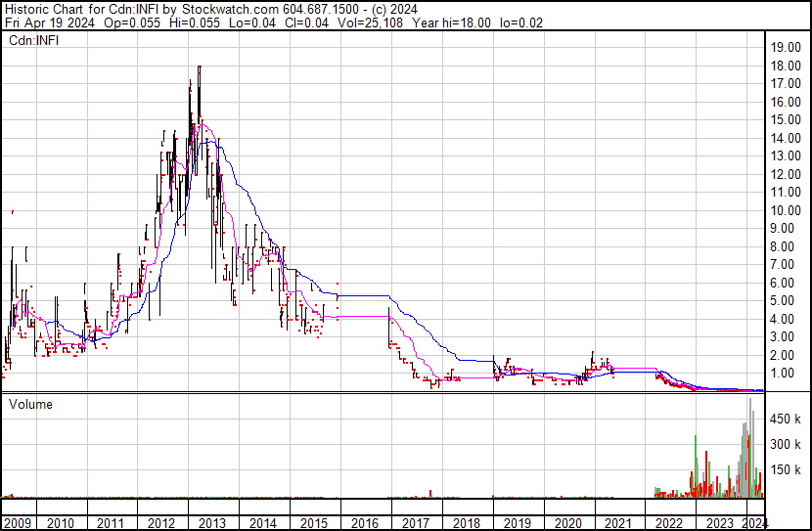Click the Year hi=18.00 header value
Screen dimensions: 812x531
[x=464, y=22]
